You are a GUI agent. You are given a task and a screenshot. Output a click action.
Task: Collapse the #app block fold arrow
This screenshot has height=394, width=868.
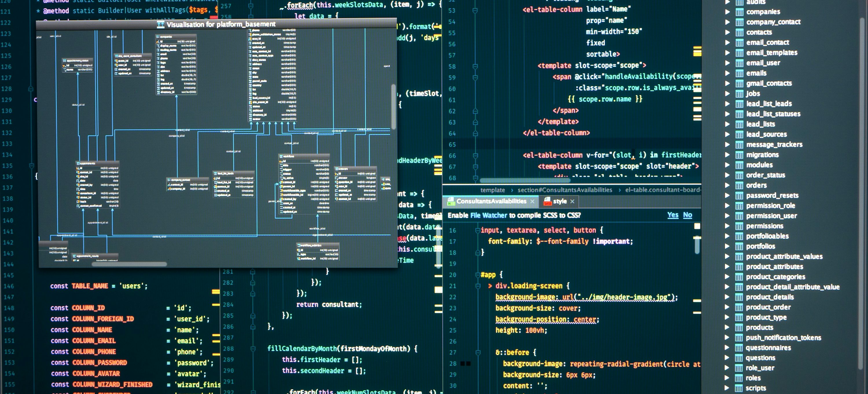click(x=479, y=275)
